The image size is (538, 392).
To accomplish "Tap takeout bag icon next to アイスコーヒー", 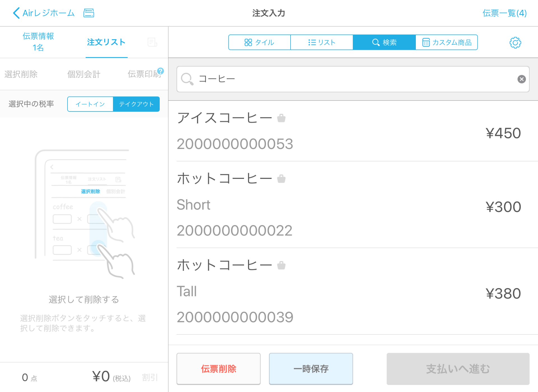I will click(x=281, y=118).
